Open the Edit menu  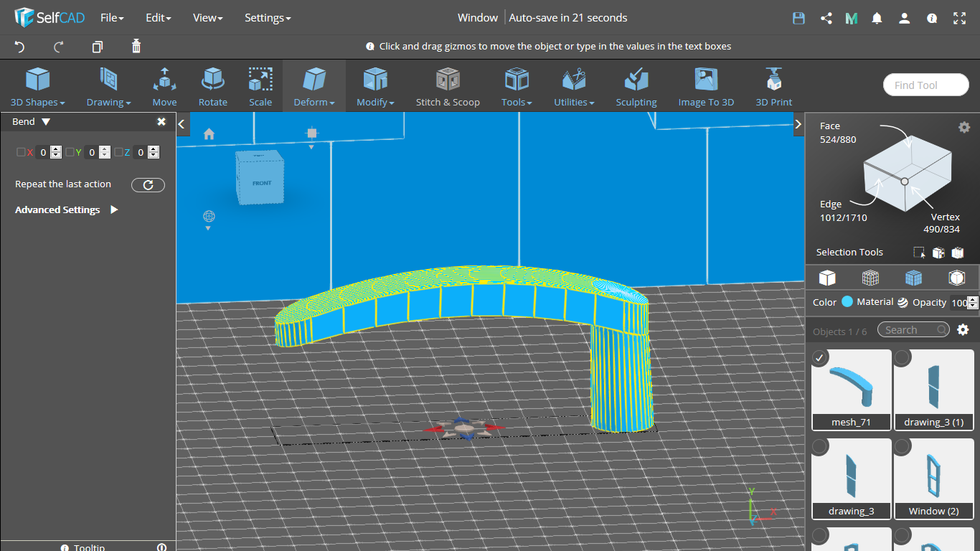tap(158, 18)
